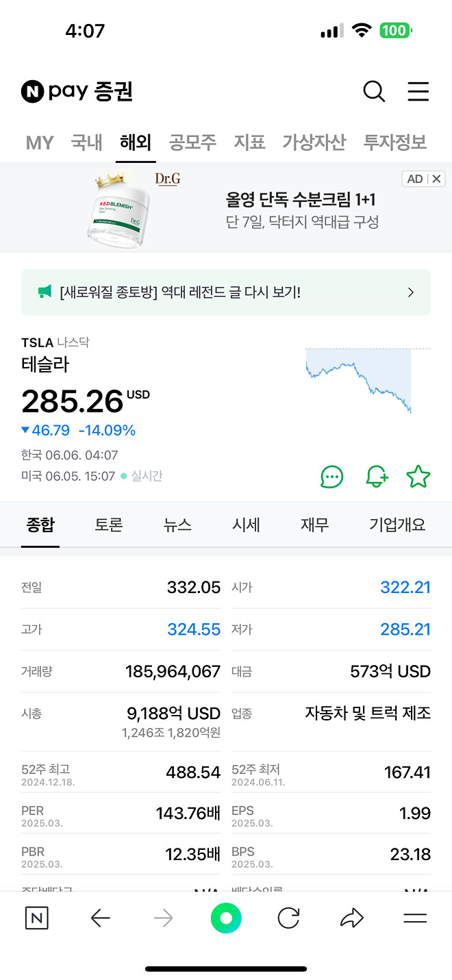Open the 해외 stocks menu
The width and height of the screenshot is (452, 980).
(136, 142)
